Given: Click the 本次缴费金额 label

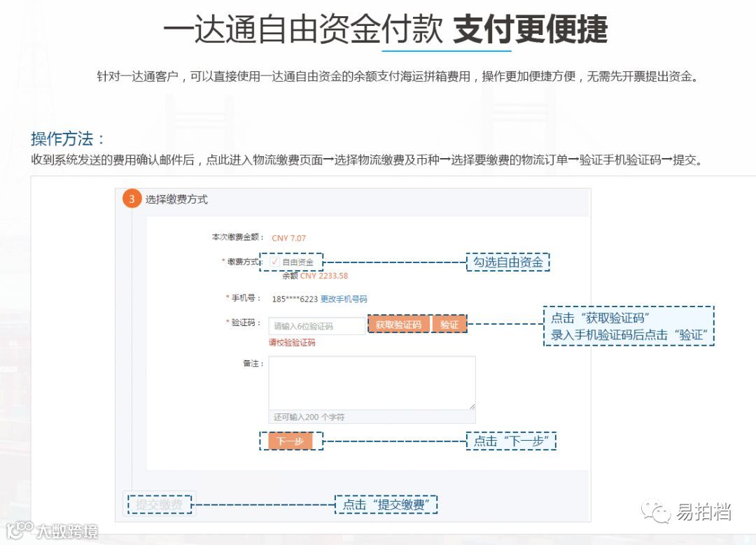Looking at the screenshot, I should coord(238,237).
